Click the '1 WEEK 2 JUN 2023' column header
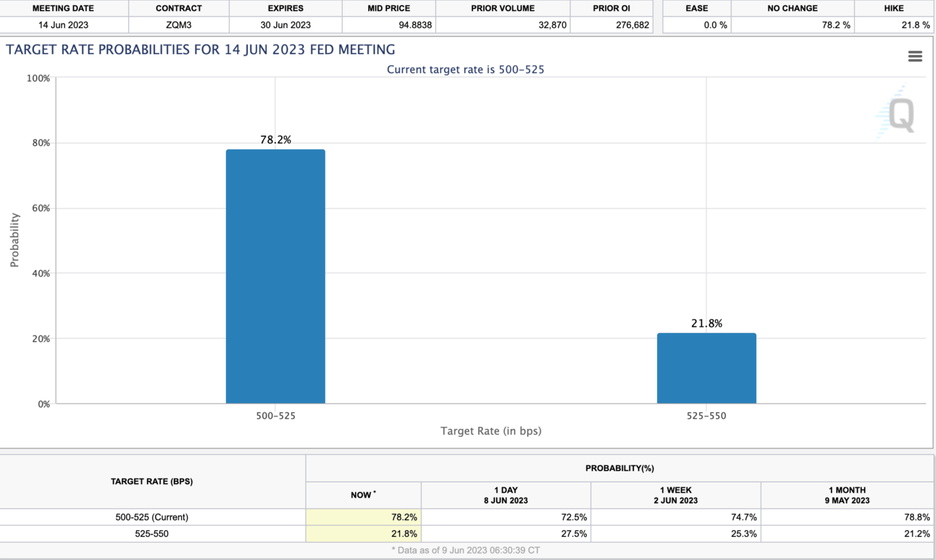Screen dimensions: 936x560 pyautogui.click(x=676, y=496)
